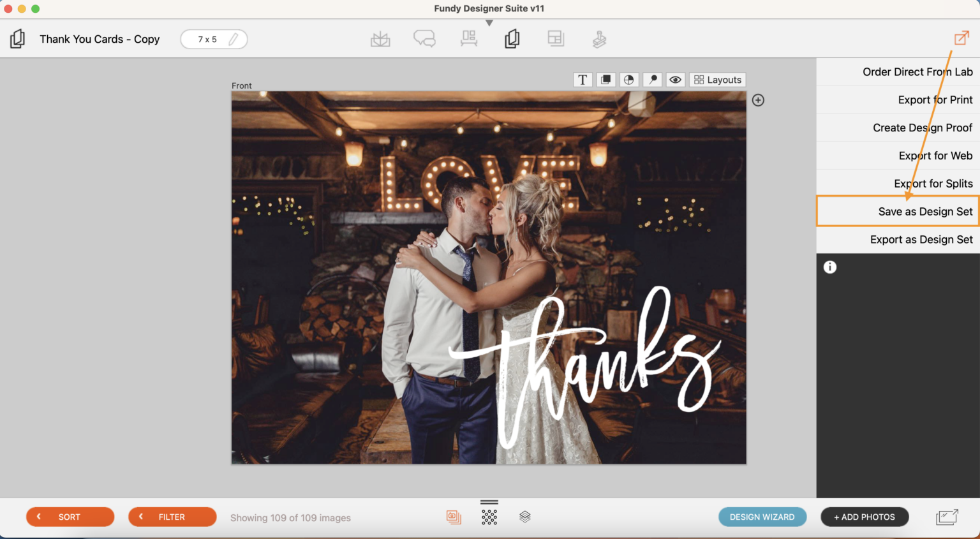Viewport: 980px width, 539px height.
Task: Open the Layouts picker
Action: click(x=717, y=79)
